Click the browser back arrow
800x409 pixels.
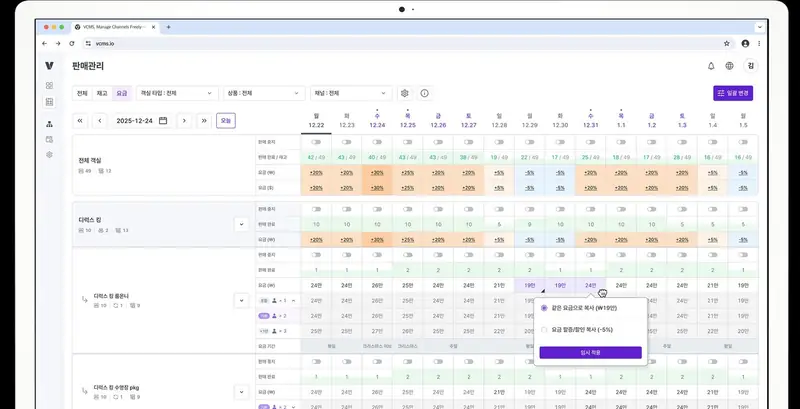coord(44,44)
